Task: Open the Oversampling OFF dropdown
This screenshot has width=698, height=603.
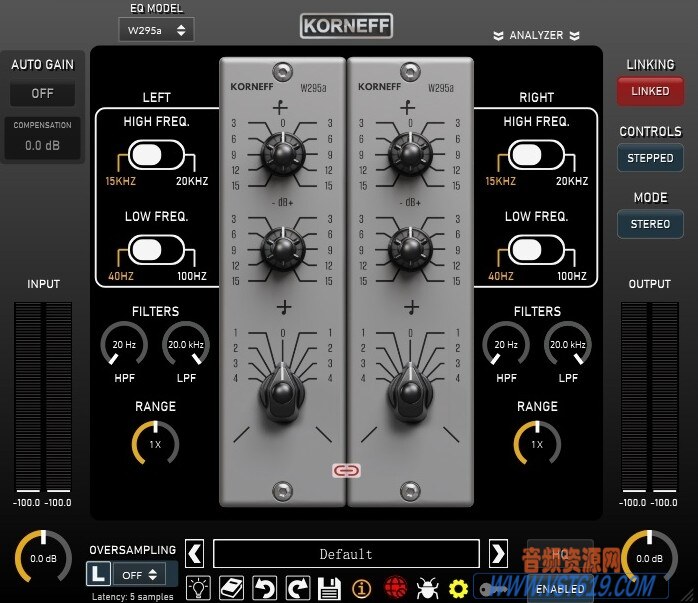Action: pyautogui.click(x=140, y=575)
